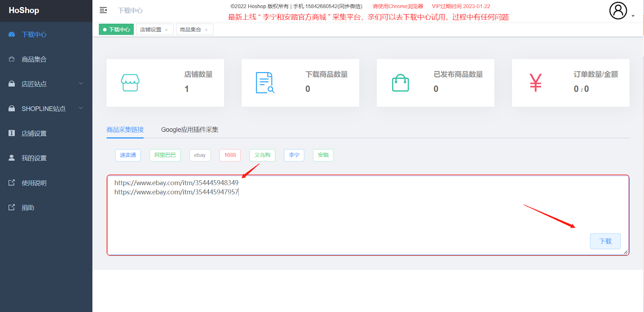
Task: Close the 店铺设置 tab
Action: click(x=167, y=30)
